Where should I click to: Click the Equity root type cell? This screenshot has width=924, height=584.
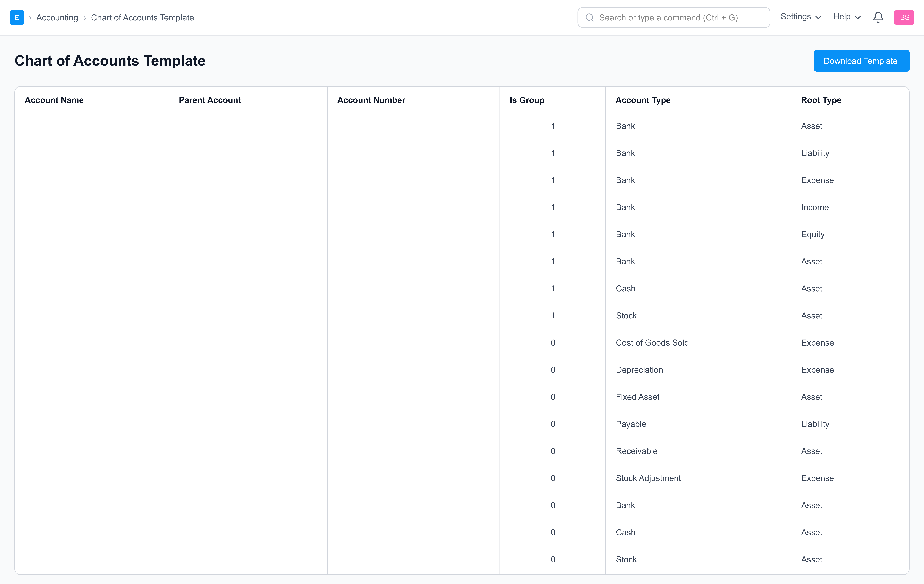click(x=813, y=234)
